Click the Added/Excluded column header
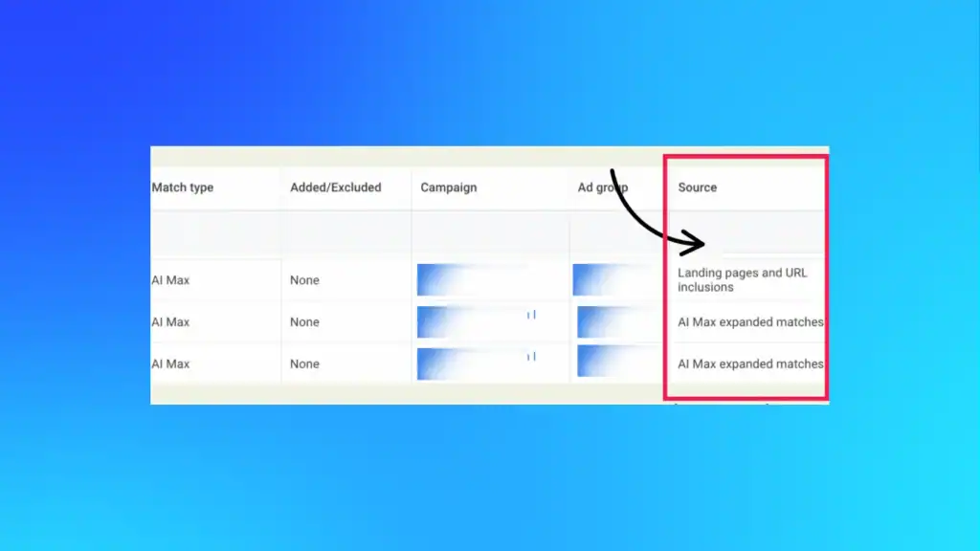This screenshot has width=980, height=551. click(x=336, y=187)
